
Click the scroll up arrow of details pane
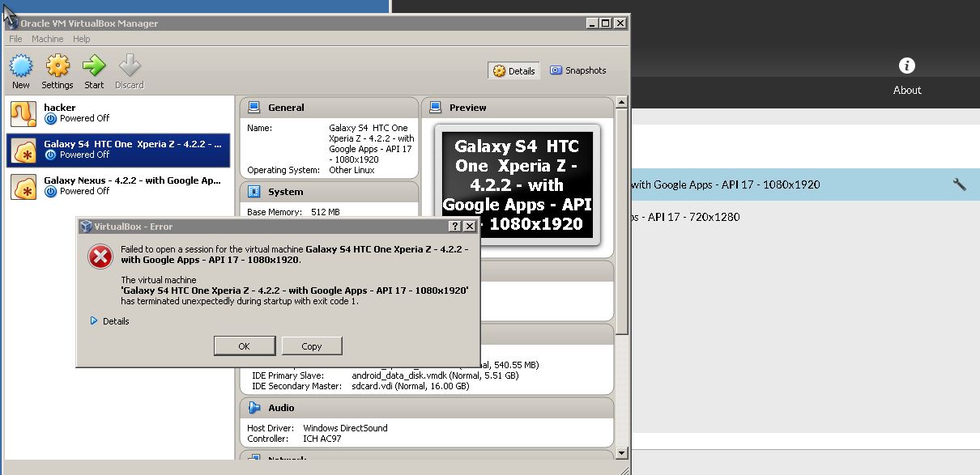click(622, 103)
